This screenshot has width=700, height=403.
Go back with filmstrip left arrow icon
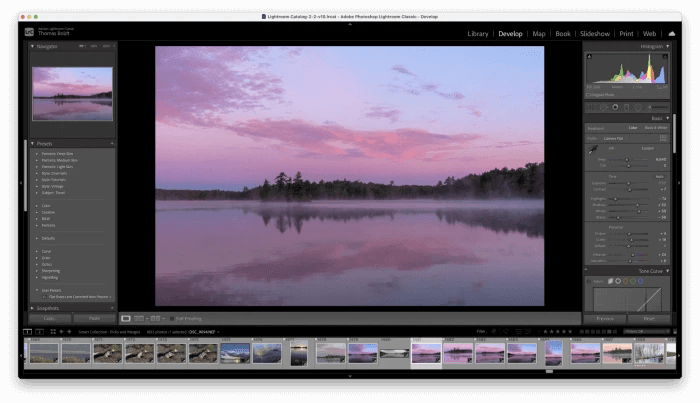point(62,332)
